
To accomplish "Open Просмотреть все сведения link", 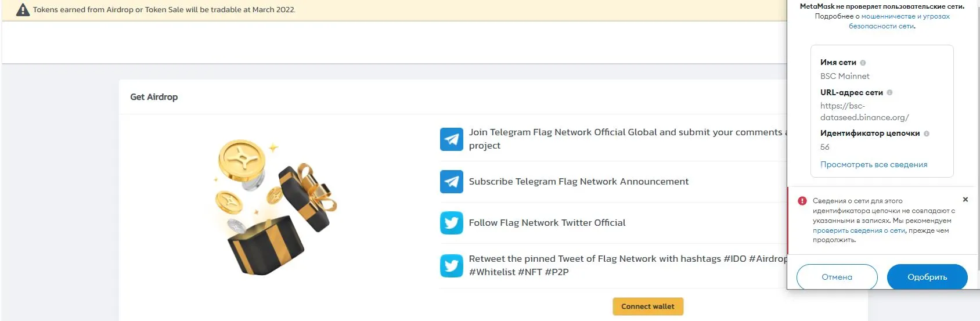I will click(x=874, y=164).
